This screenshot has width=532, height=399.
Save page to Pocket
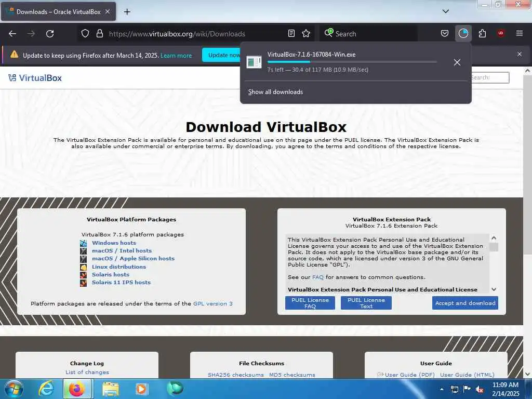point(445,33)
